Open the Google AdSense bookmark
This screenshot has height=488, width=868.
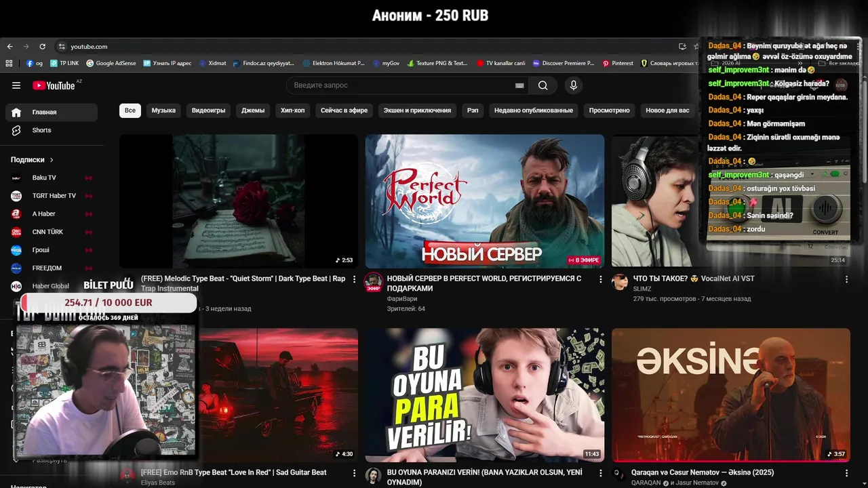[111, 63]
